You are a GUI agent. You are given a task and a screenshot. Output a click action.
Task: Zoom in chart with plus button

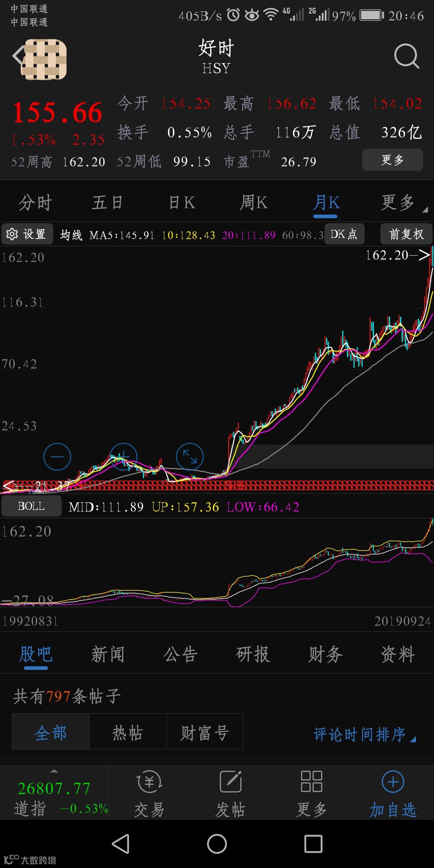point(123,457)
